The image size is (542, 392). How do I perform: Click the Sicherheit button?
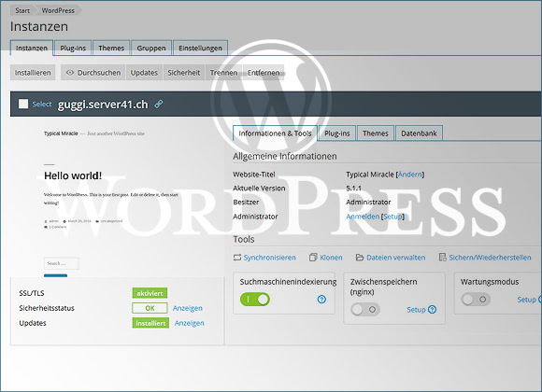[x=184, y=73]
